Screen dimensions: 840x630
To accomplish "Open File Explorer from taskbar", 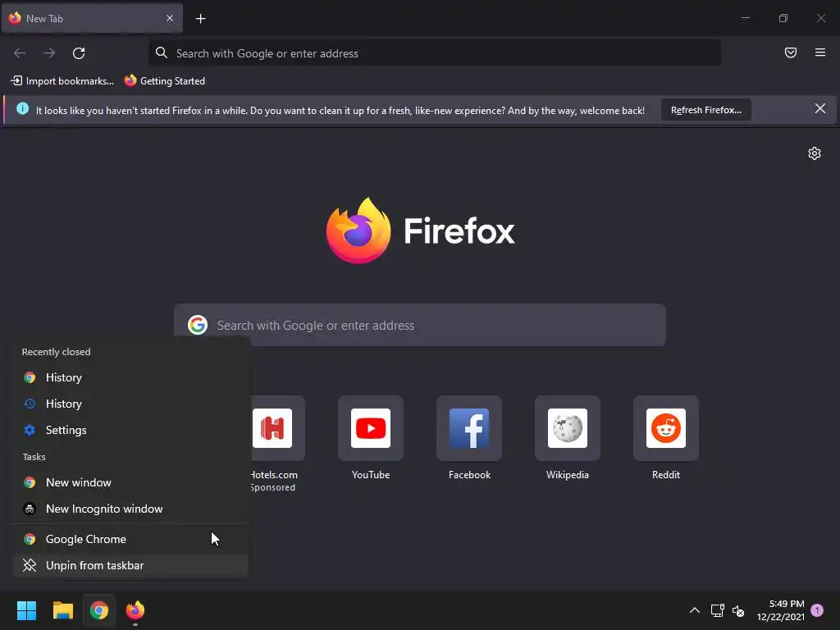I will [x=62, y=610].
